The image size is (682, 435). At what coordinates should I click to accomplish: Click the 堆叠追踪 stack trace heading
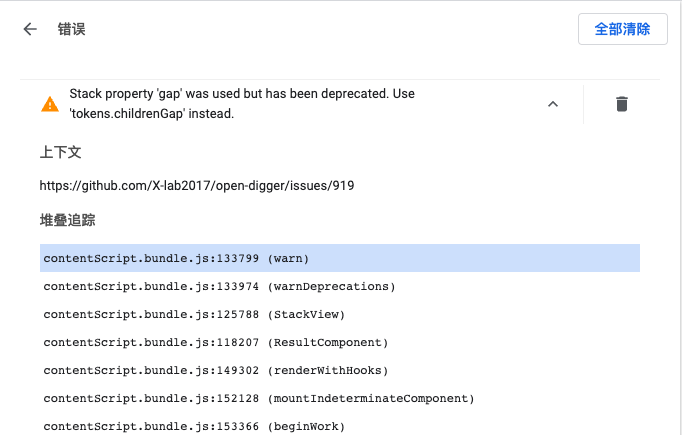tap(67, 220)
